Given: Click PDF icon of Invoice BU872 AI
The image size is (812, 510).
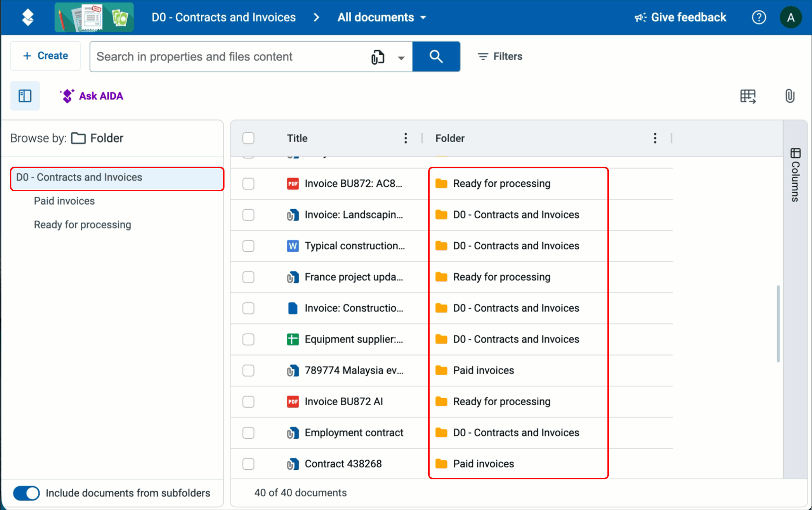Looking at the screenshot, I should click(293, 402).
